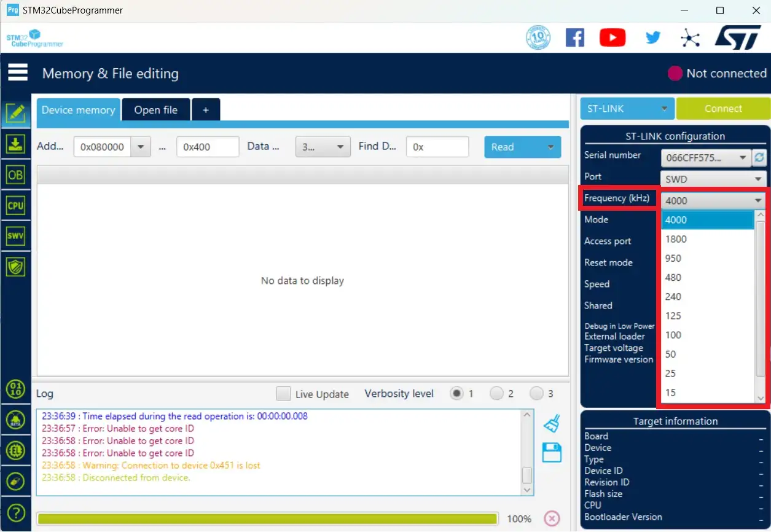This screenshot has width=771, height=532.
Task: Choose 50 kHz in frequency list
Action: pyautogui.click(x=708, y=354)
